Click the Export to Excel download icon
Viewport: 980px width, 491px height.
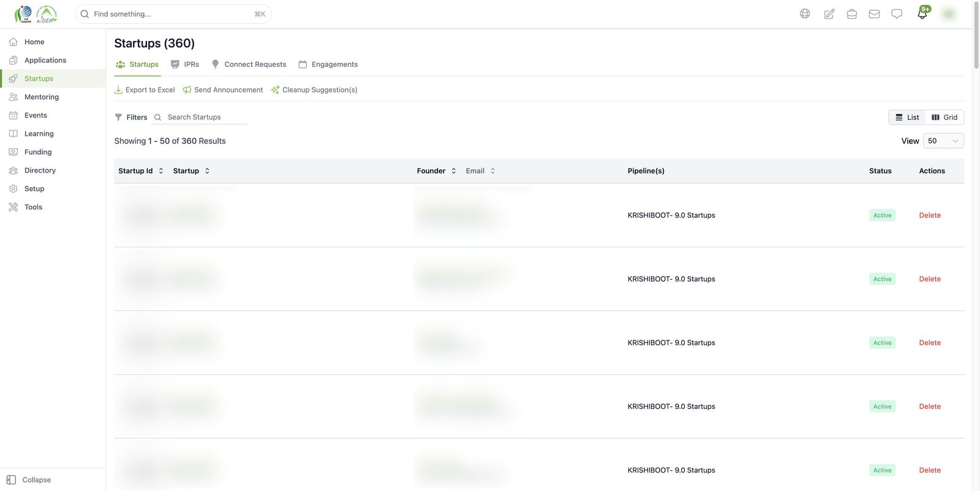click(x=118, y=90)
